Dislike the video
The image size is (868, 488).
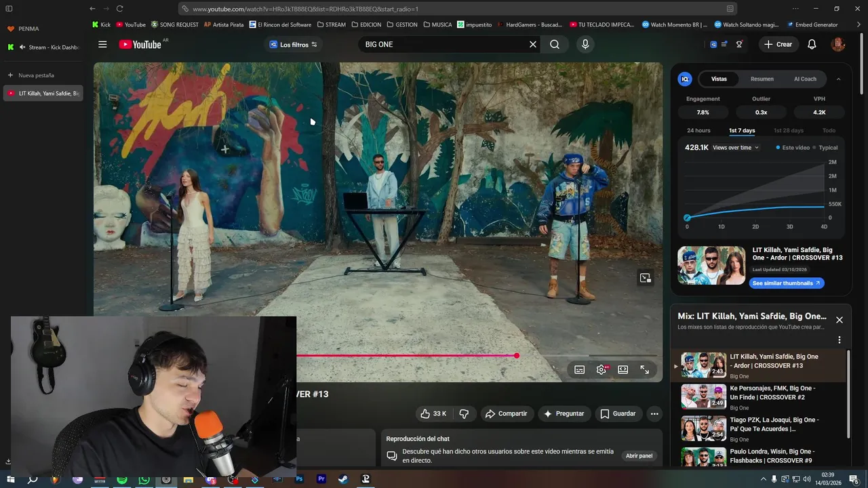pyautogui.click(x=464, y=413)
